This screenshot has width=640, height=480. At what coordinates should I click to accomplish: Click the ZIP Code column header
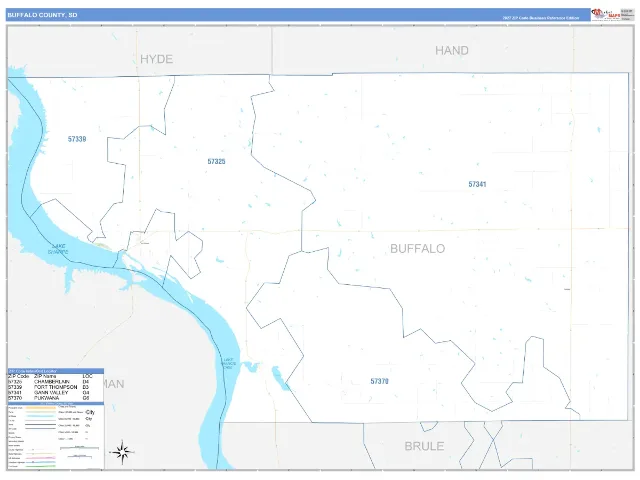point(19,376)
